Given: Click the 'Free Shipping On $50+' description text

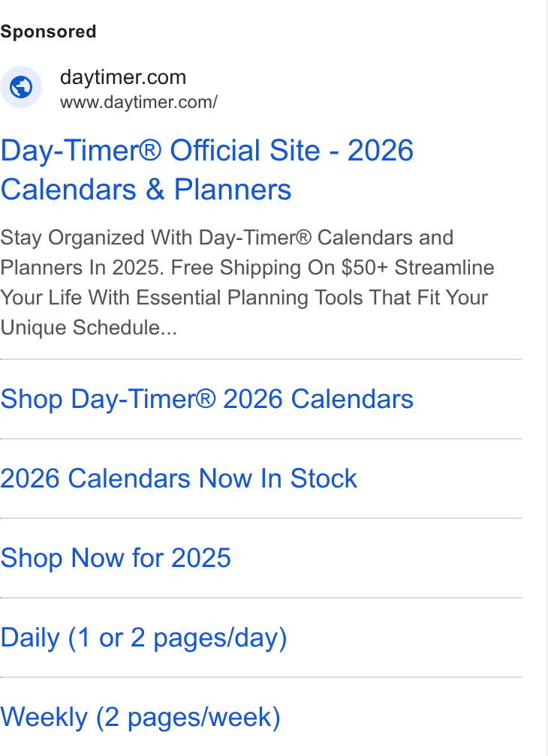Looking at the screenshot, I should tap(279, 268).
